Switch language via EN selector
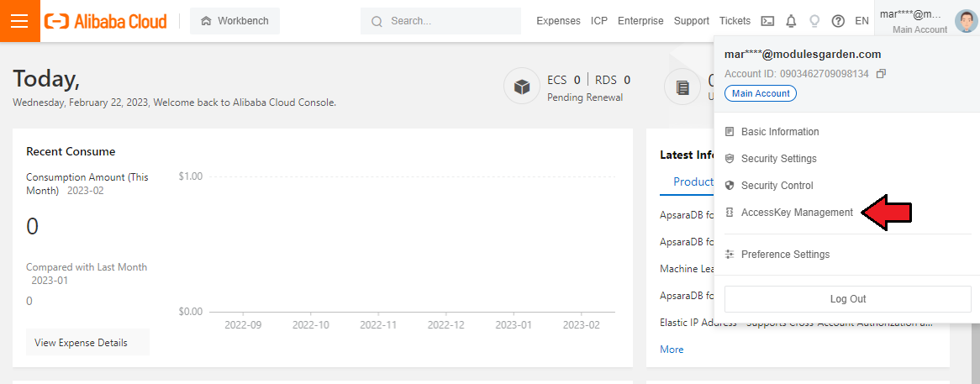The height and width of the screenshot is (384, 980). coord(861,21)
